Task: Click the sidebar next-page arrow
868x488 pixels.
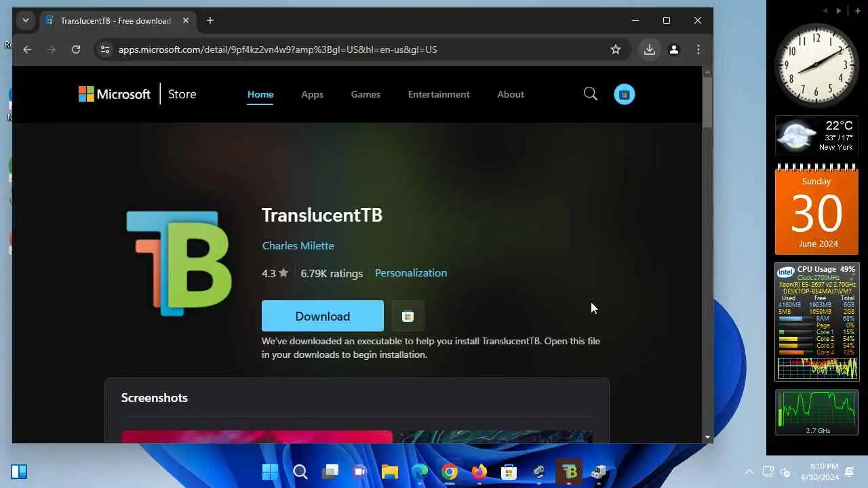Action: (839, 11)
